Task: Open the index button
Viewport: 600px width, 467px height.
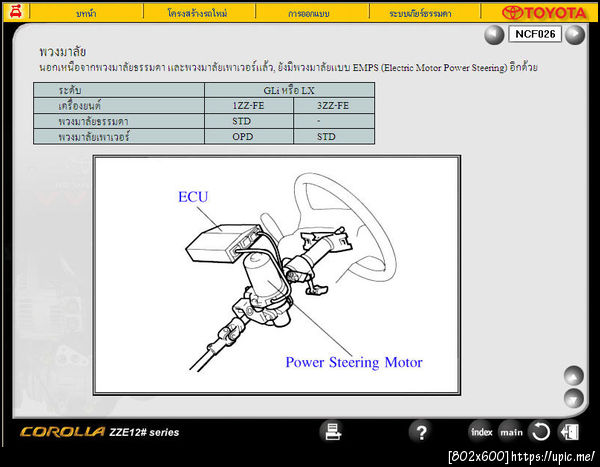Action: pos(481,432)
